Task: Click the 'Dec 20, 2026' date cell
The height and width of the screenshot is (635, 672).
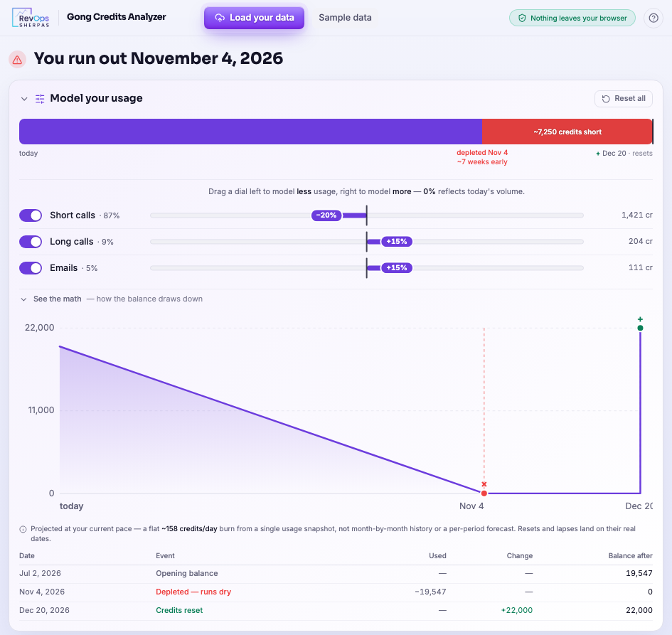Action: click(x=44, y=610)
